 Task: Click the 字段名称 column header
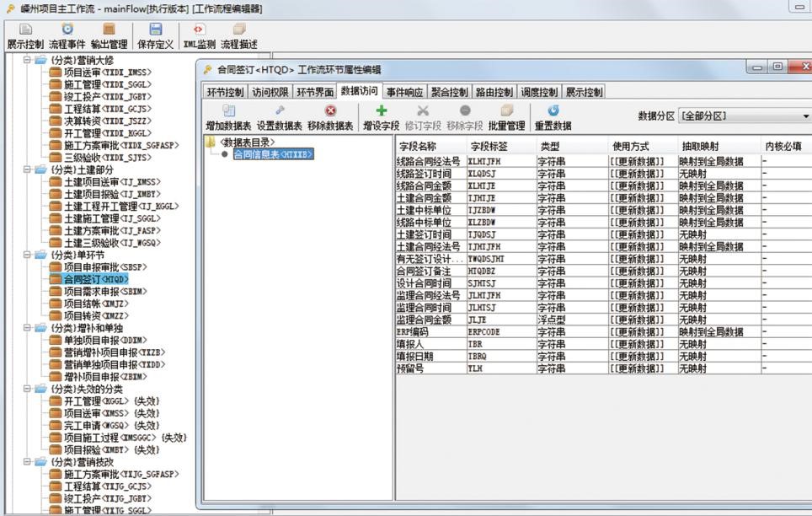[x=416, y=146]
